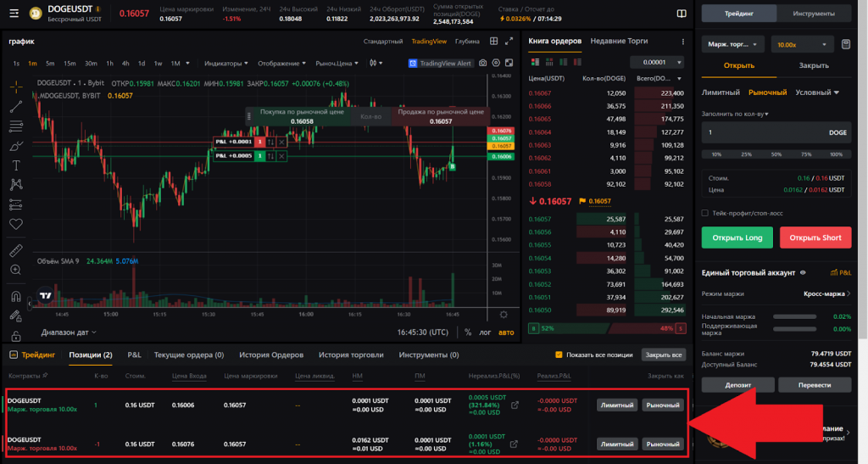
Task: Take a chart snapshot with camera icon
Action: [482, 63]
